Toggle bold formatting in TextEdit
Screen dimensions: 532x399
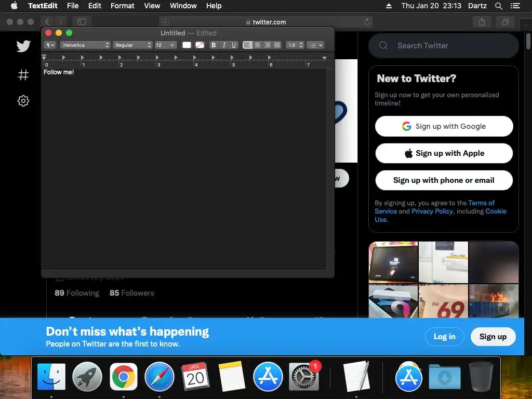tap(214, 45)
